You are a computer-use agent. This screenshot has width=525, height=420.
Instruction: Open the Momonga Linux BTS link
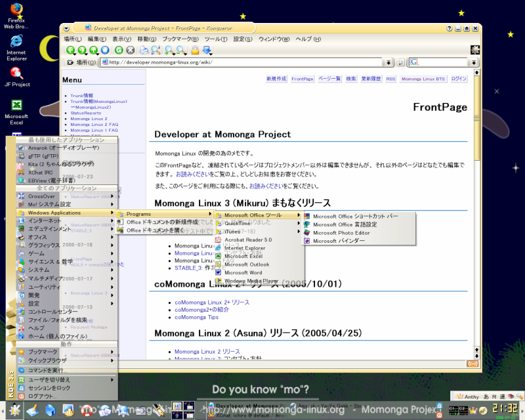pyautogui.click(x=423, y=79)
